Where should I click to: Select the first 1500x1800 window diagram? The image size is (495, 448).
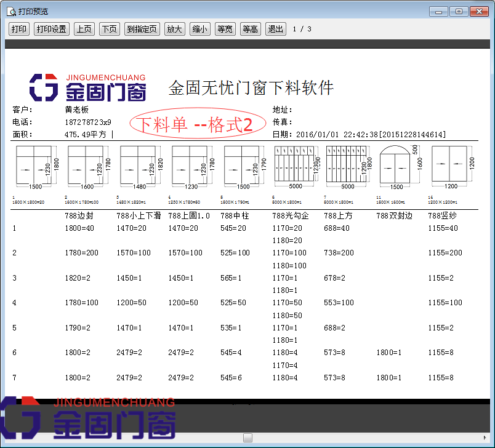(x=35, y=165)
